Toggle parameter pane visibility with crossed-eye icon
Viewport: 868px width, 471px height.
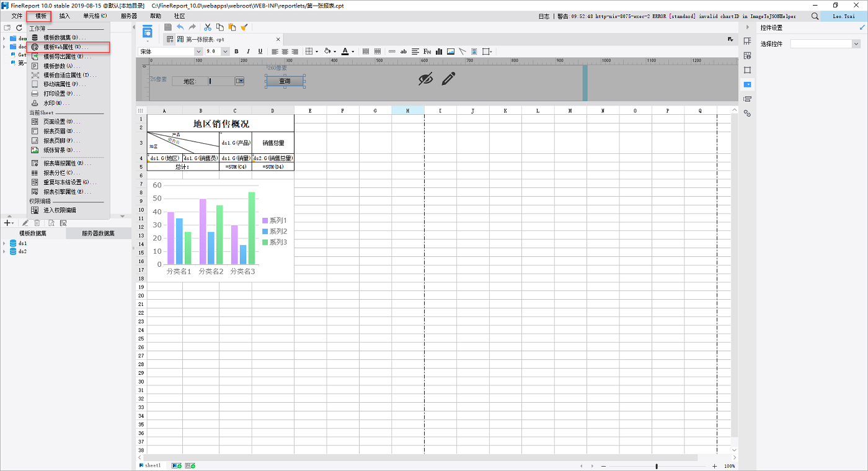pos(425,79)
